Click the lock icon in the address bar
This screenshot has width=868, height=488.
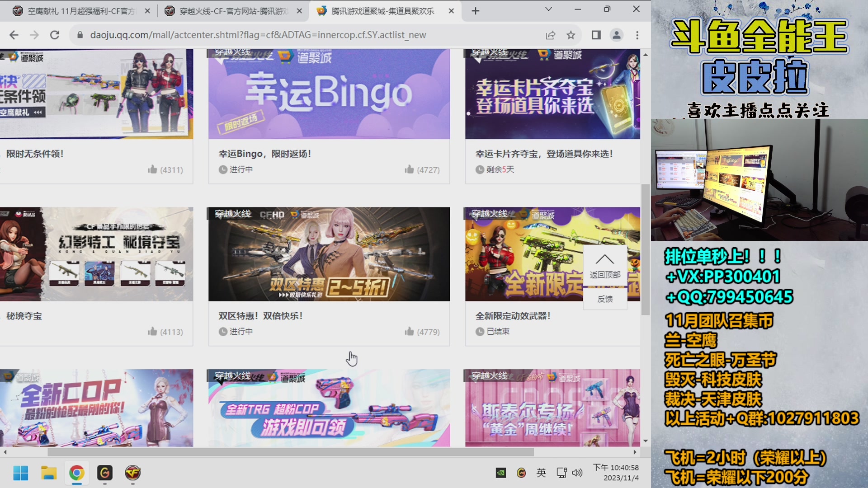(x=79, y=35)
